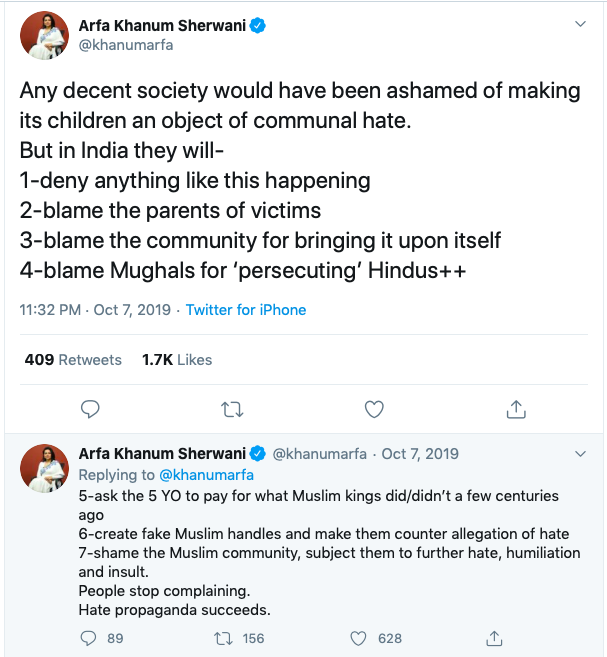Viewport: 607px width, 657px height.
Task: Share the main tweet
Action: (x=516, y=408)
